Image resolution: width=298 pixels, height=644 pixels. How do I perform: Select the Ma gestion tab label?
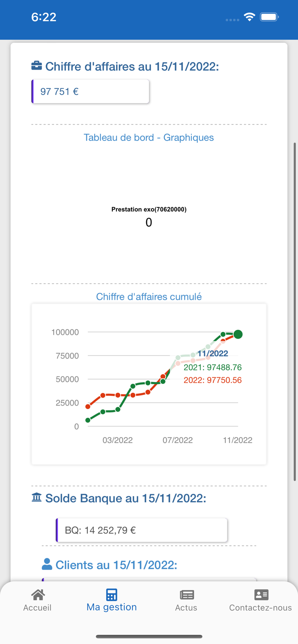112,607
